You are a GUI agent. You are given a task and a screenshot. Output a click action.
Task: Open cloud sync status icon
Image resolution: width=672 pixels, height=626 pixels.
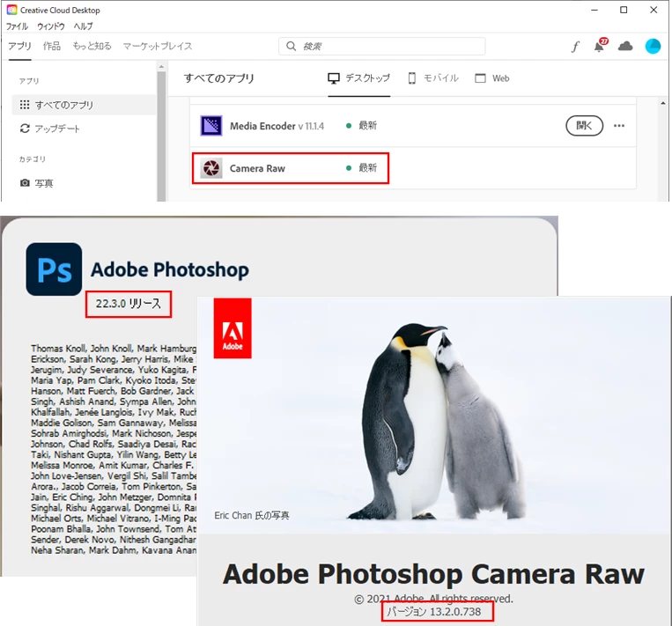625,46
